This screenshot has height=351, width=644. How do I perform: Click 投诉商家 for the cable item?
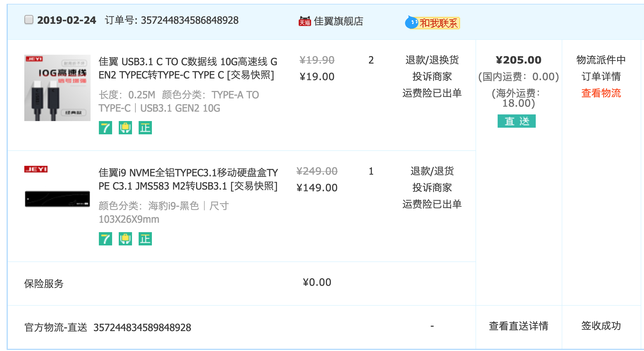432,77
